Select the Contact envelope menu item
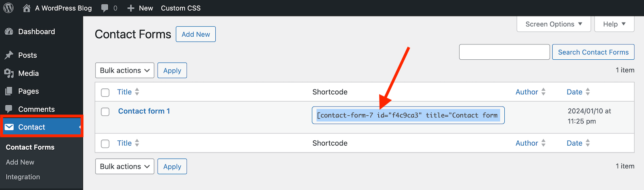This screenshot has height=190, width=644. (41, 127)
